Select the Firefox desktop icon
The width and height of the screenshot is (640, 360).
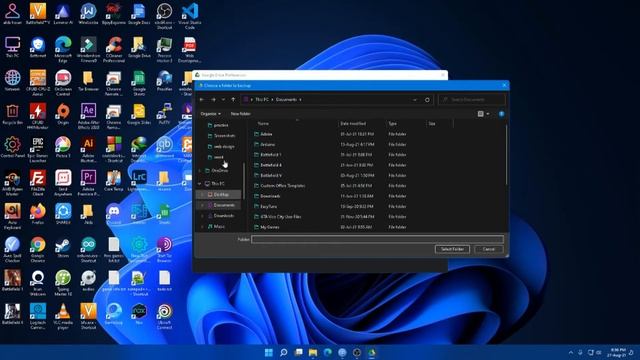click(38, 214)
